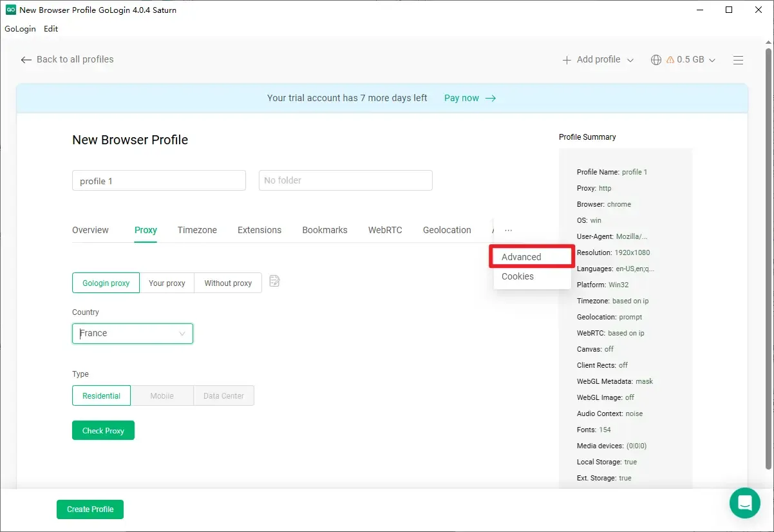Image resolution: width=774 pixels, height=532 pixels.
Task: Click the back arrow to all profiles
Action: (26, 59)
